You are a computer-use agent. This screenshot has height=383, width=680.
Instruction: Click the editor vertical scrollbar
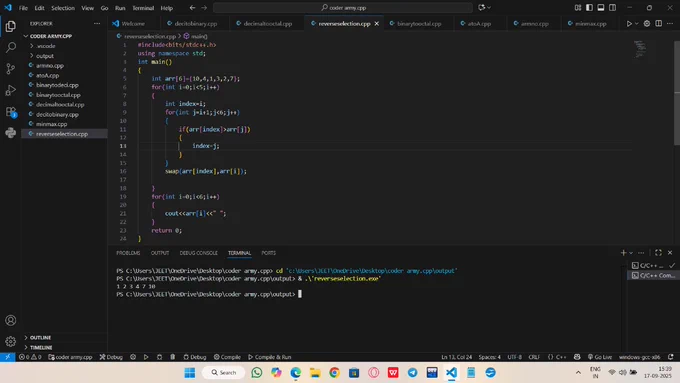pos(677,92)
